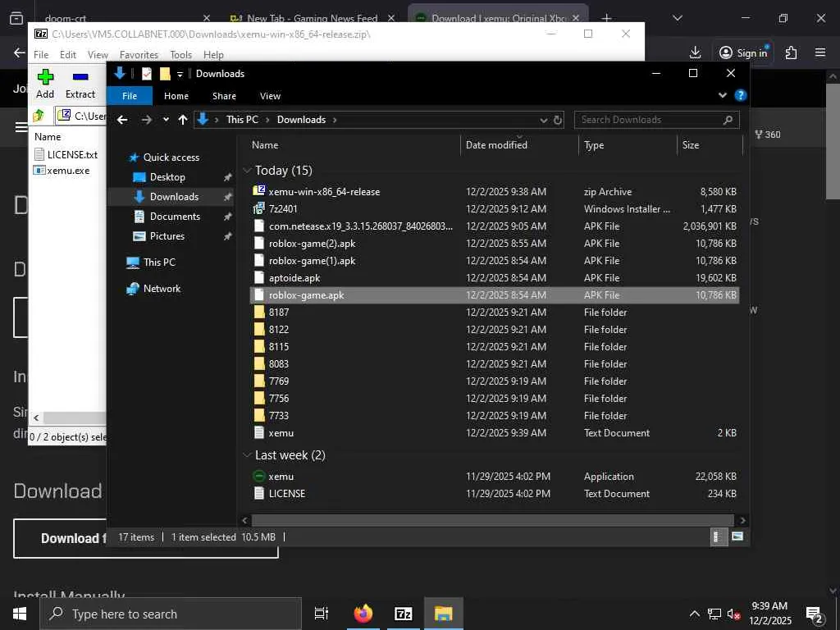Viewport: 840px width, 630px height.
Task: Click File Explorer icon on taskbar
Action: (444, 614)
